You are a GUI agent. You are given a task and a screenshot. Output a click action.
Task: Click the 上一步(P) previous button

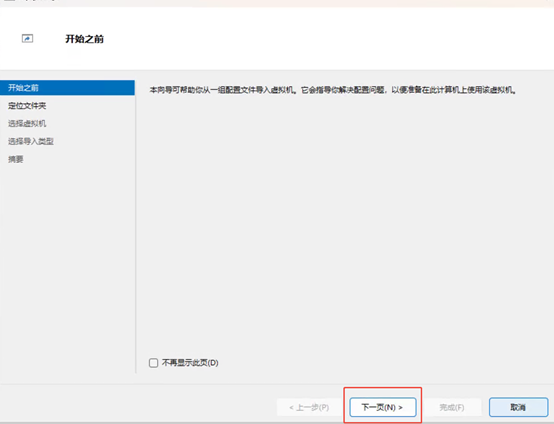coord(309,407)
